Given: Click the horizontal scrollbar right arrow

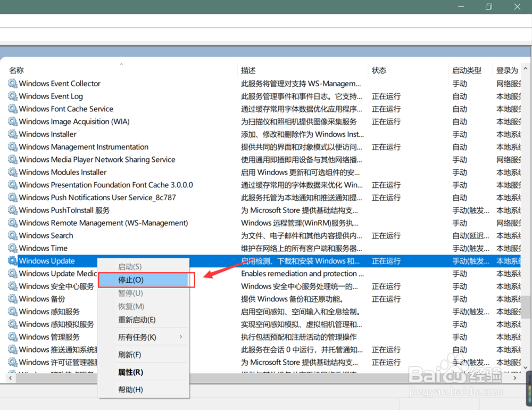Looking at the screenshot, I should [515, 378].
